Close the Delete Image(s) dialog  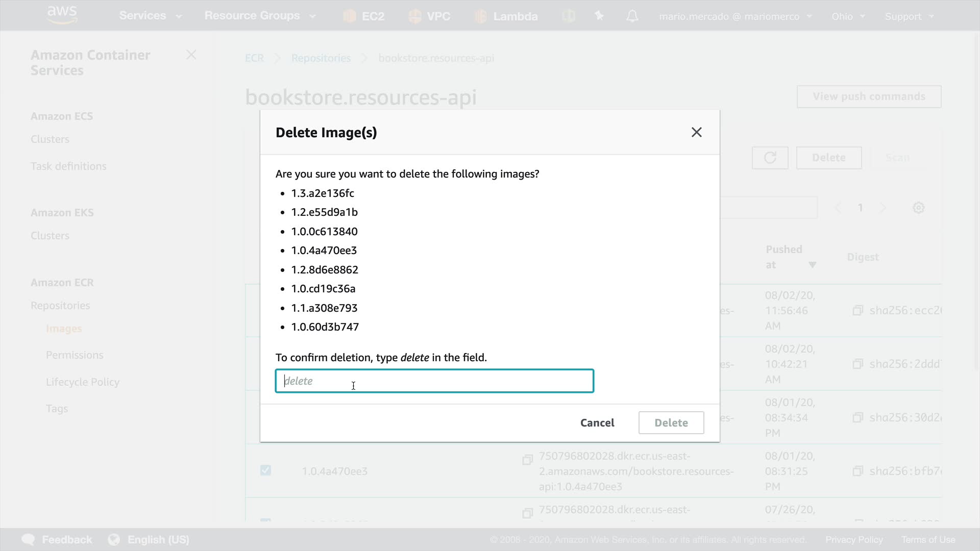696,132
